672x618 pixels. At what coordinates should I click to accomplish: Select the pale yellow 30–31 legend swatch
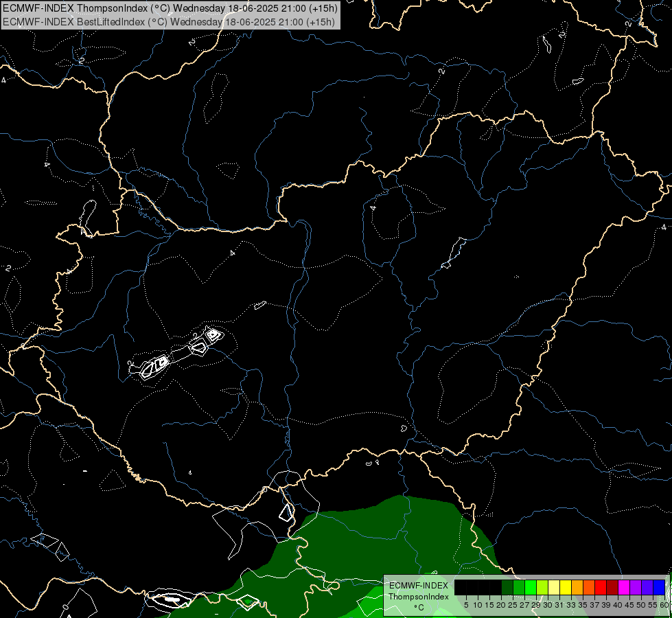tap(554, 587)
